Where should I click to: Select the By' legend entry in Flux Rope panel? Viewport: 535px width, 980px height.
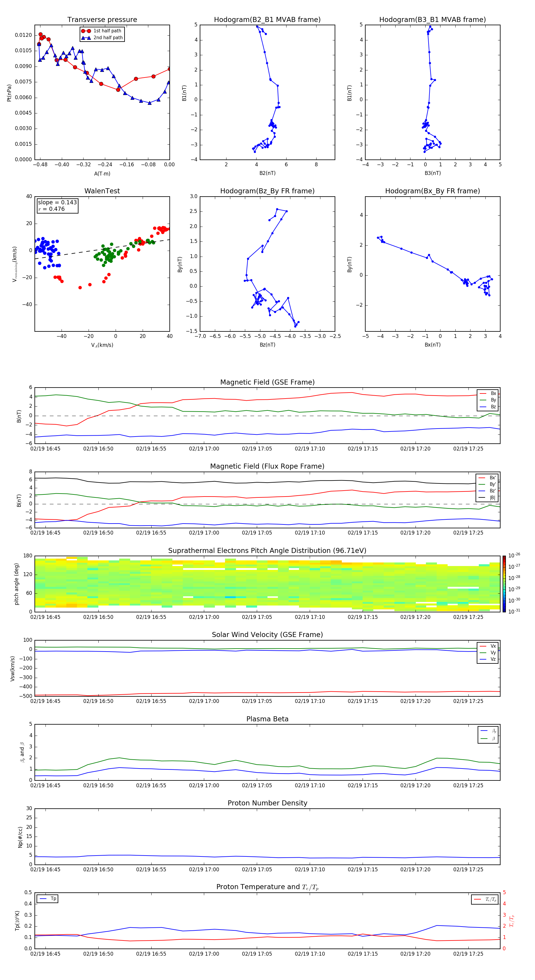[x=487, y=484]
